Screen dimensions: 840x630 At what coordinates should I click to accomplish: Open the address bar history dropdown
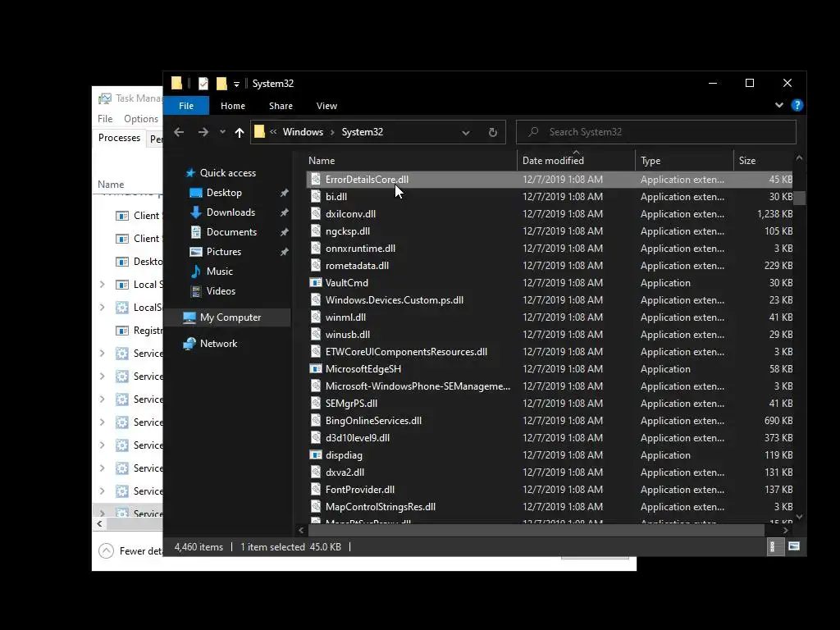click(x=466, y=132)
